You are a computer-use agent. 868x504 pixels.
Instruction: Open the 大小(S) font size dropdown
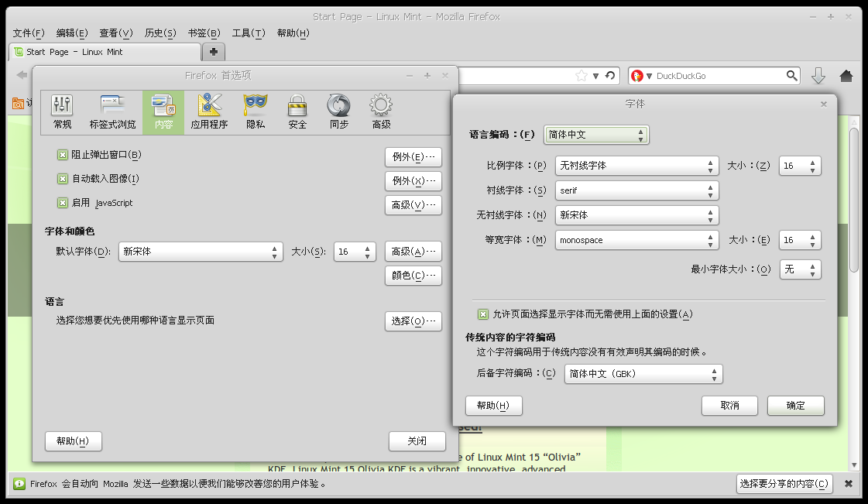coord(355,252)
